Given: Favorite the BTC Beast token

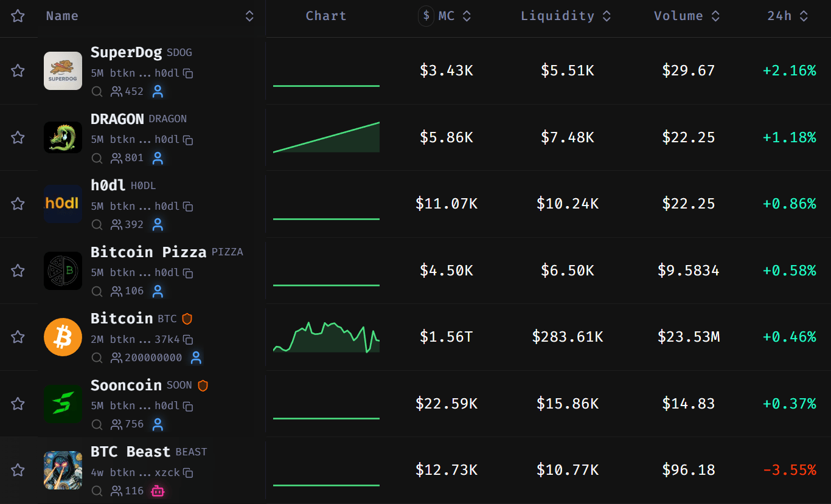Looking at the screenshot, I should coord(18,470).
